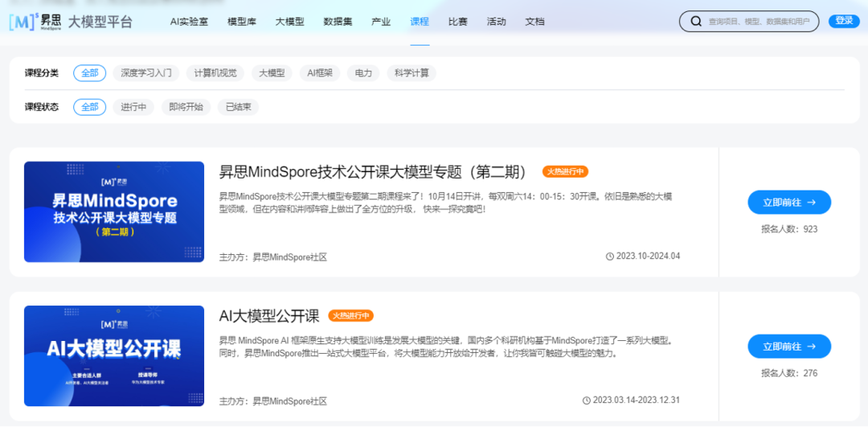Open the AI大模型公开课 course thumbnail
Screen dimensions: 868x427
click(114, 355)
